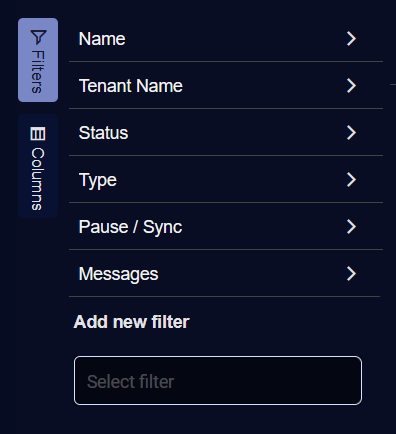Viewport: 396px width, 434px height.
Task: Click the Messages row arrow icon
Action: point(351,274)
